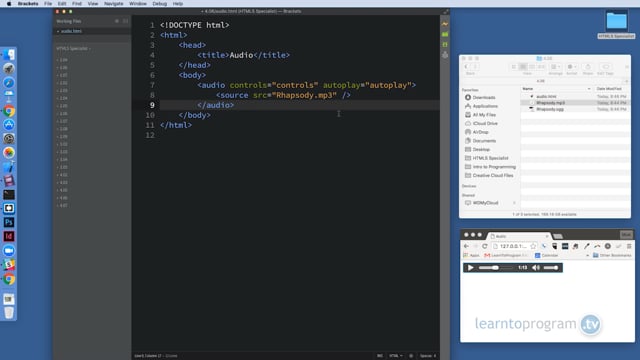Open Photos app from the Dock
Viewport: 640px width, 360px height.
tap(9, 153)
